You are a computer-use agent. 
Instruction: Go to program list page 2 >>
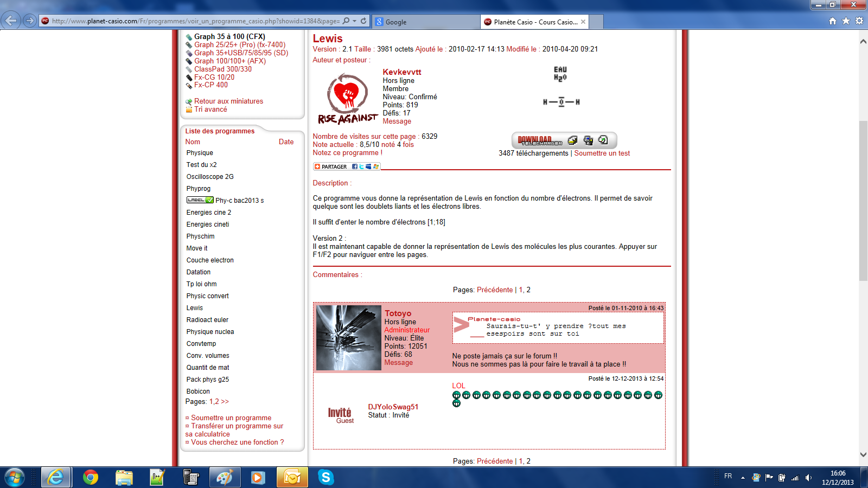[x=222, y=402]
